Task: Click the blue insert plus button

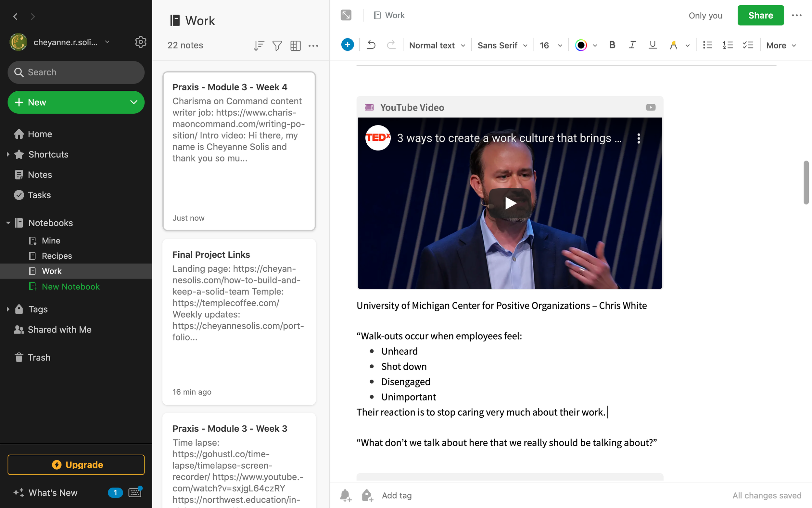Action: click(x=348, y=45)
